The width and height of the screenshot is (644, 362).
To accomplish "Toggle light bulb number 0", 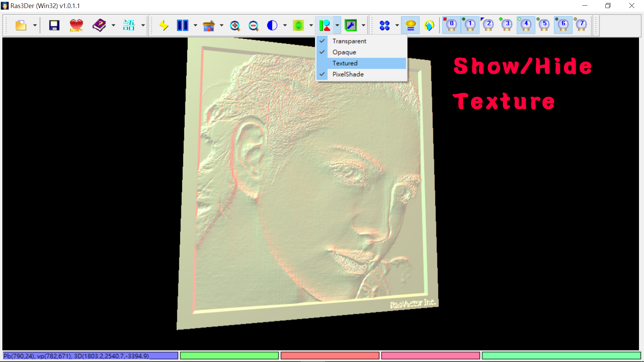I will click(451, 25).
